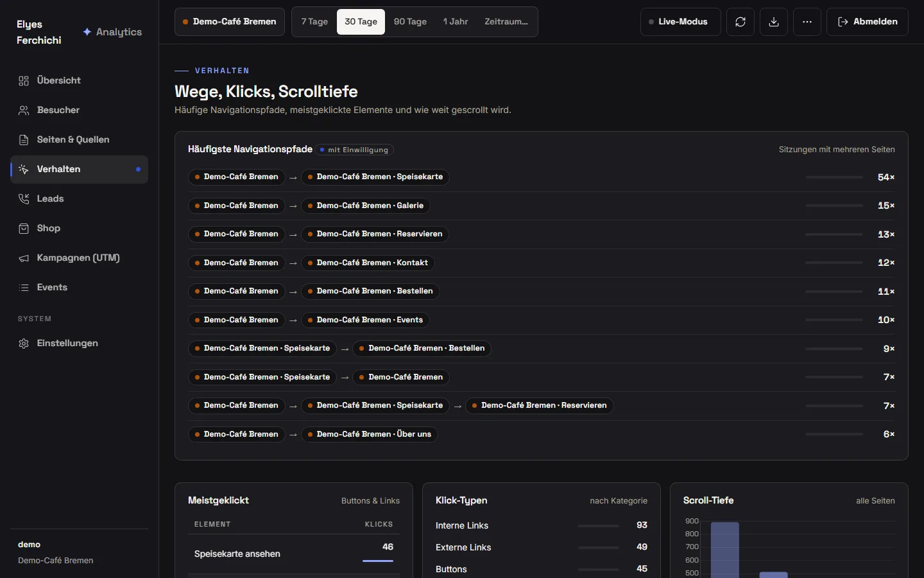Click the Seiten & Quellen document icon
This screenshot has height=578, width=924.
(24, 140)
